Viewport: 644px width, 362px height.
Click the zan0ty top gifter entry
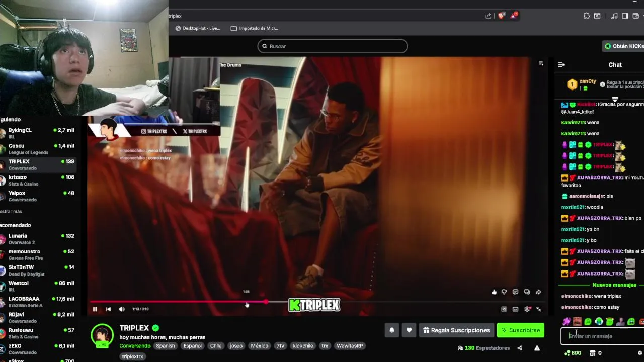[583, 84]
